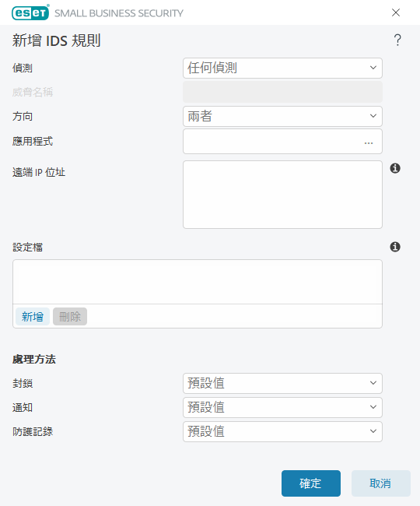This screenshot has height=506, width=420.
Task: Click the ESET logo in the title bar
Action: point(30,12)
